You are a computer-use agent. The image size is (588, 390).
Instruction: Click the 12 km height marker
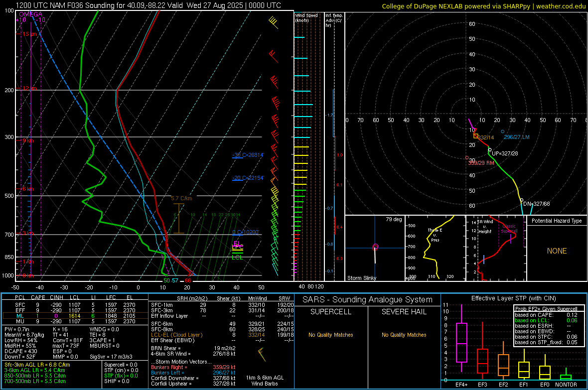pyautogui.click(x=29, y=88)
